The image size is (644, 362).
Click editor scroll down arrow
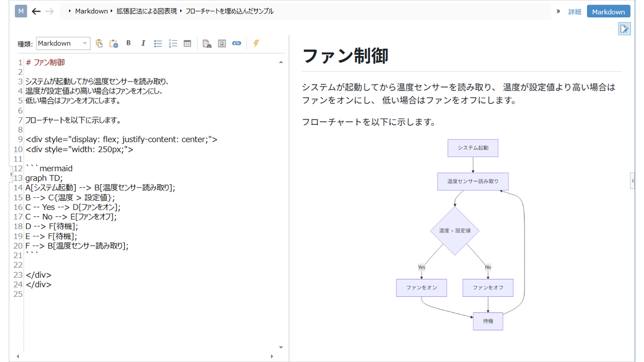(x=281, y=347)
